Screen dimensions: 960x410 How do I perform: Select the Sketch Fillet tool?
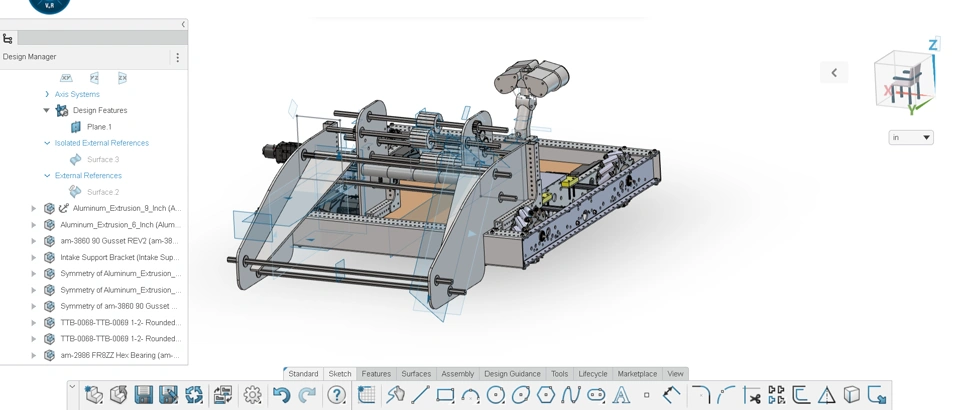(x=701, y=395)
